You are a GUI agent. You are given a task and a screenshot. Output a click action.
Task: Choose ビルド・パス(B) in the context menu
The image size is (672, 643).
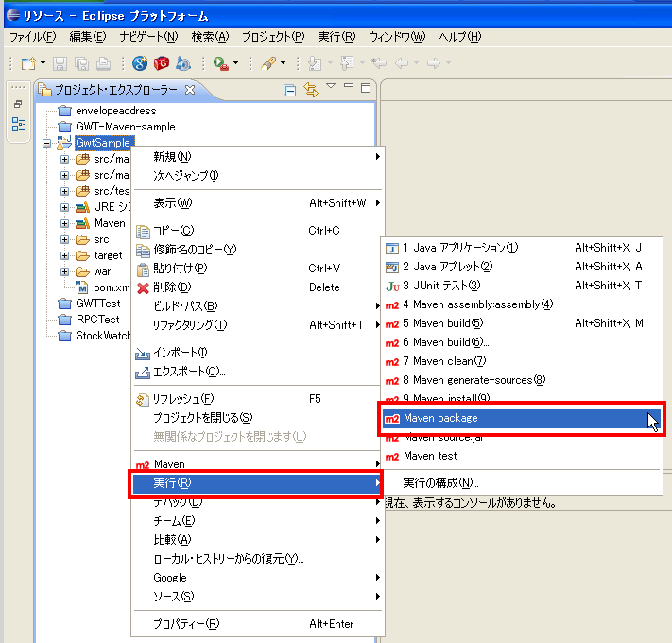coord(257,306)
